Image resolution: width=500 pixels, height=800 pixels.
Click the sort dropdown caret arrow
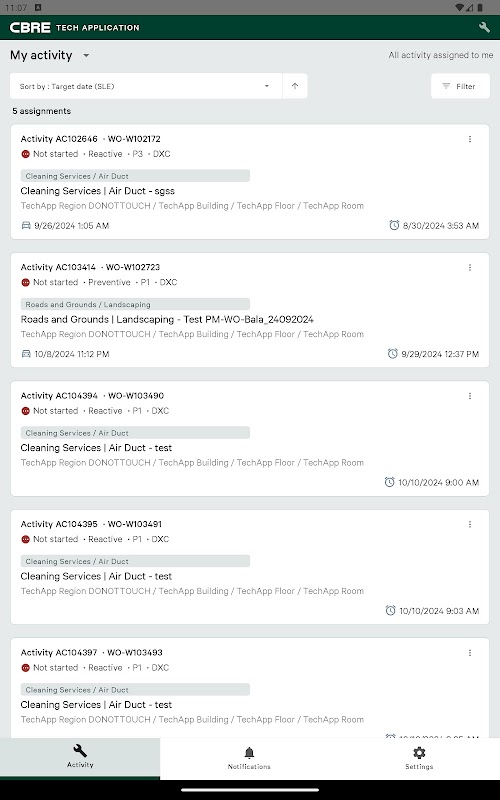pos(266,86)
